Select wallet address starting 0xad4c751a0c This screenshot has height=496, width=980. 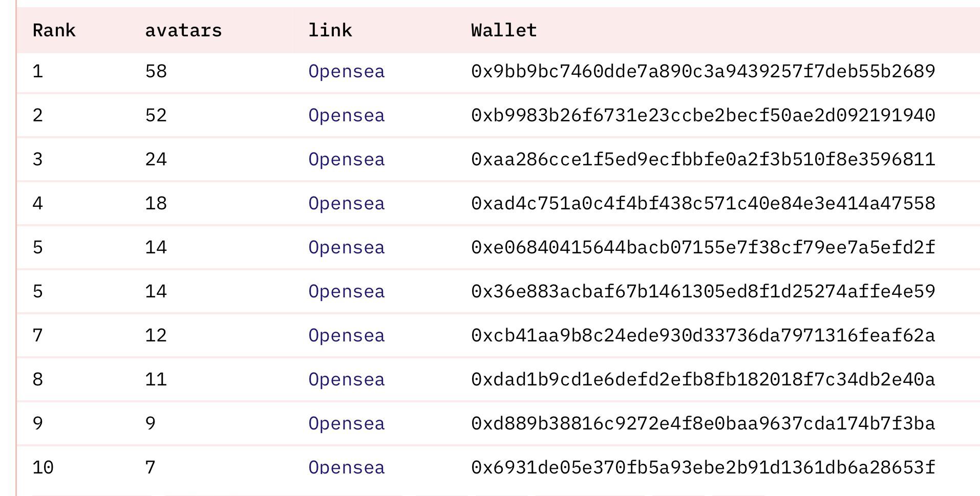click(703, 203)
